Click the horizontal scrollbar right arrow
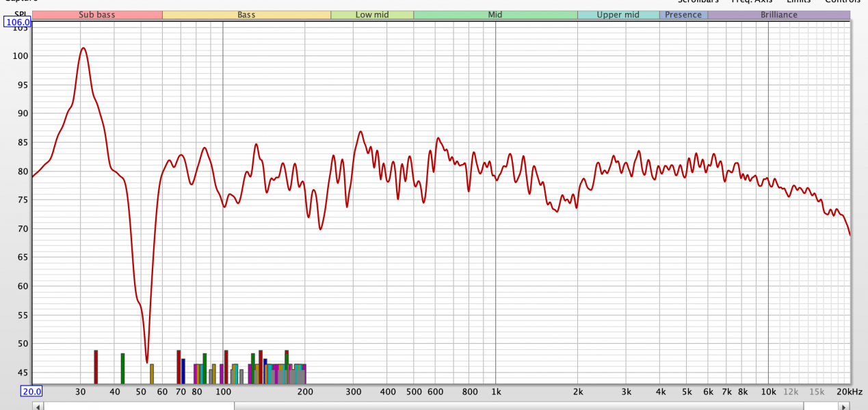 (x=845, y=406)
